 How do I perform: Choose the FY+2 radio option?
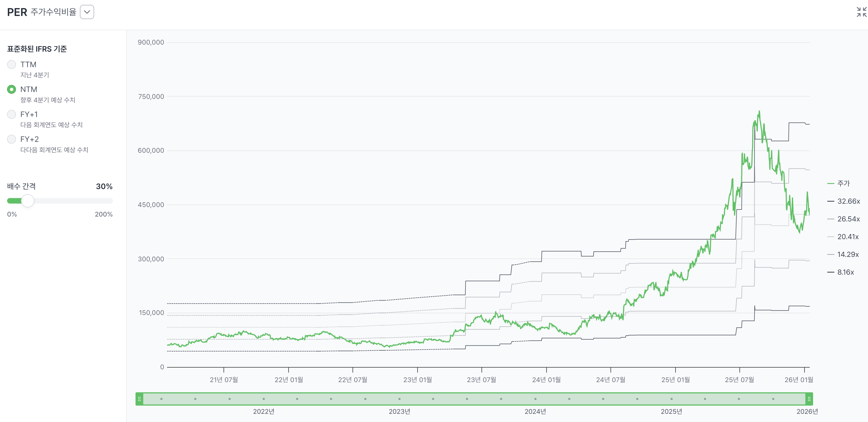pos(12,139)
